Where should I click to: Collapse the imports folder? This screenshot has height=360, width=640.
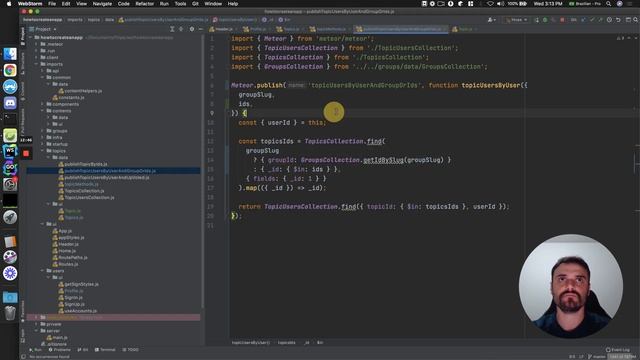[x=36, y=64]
